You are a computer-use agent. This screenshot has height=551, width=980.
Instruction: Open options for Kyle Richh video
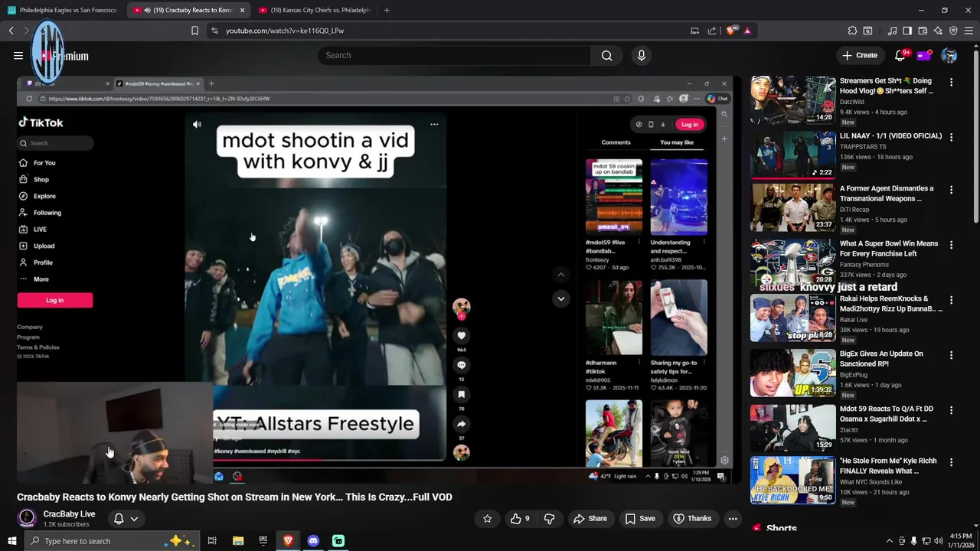tap(951, 462)
